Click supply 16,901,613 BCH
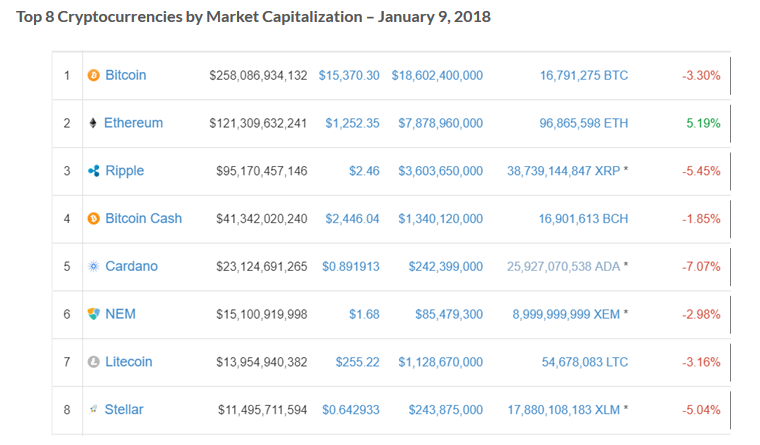The height and width of the screenshot is (445, 760). click(584, 219)
